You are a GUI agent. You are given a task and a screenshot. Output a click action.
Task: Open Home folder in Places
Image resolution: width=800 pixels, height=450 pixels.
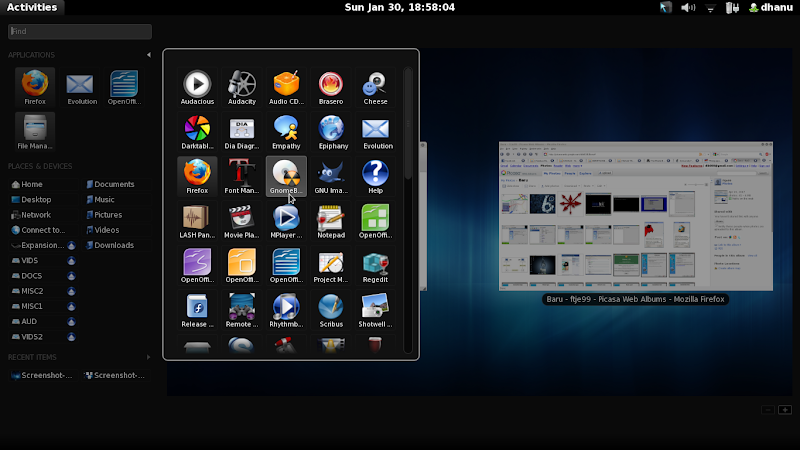[27, 184]
